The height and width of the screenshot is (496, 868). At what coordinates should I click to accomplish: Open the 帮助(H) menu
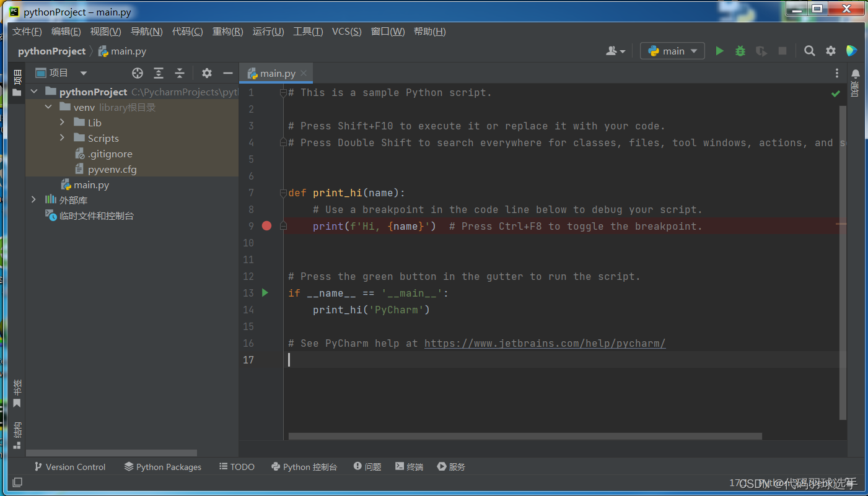pyautogui.click(x=429, y=32)
